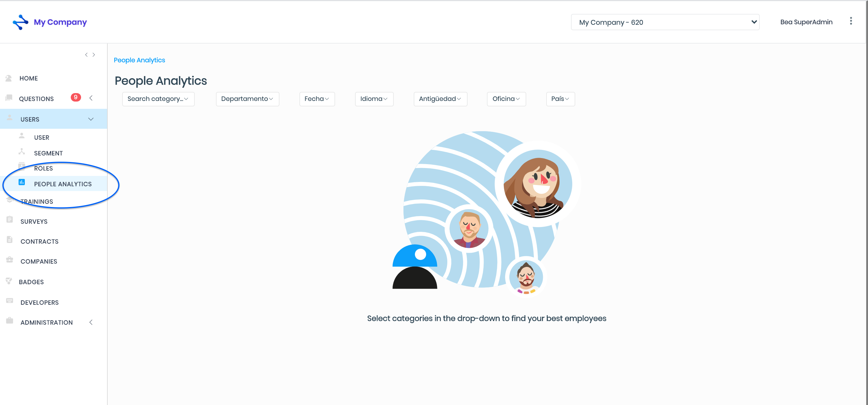Open Roles under Users
The image size is (868, 405).
click(x=43, y=168)
